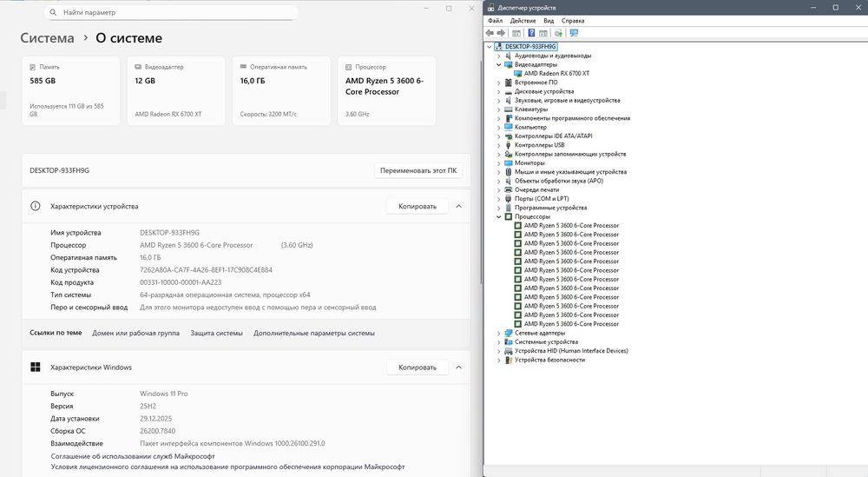Collapse the Процессоры node
The width and height of the screenshot is (868, 477).
coord(499,216)
